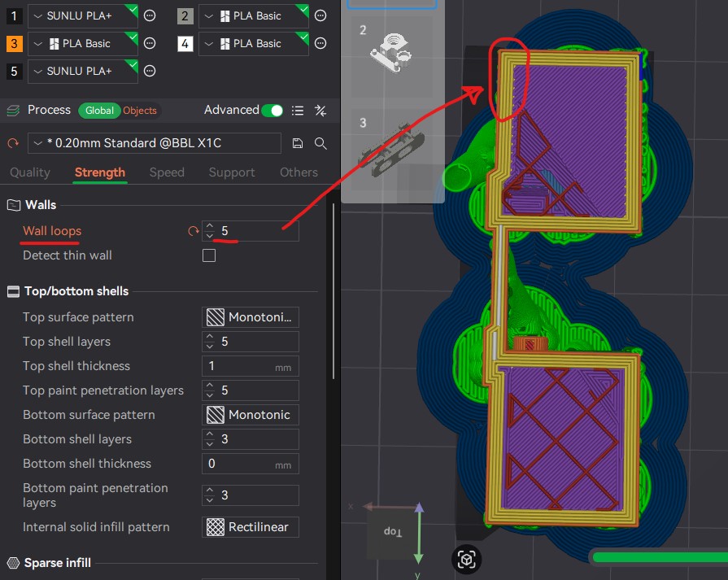Toggle the Advanced mode switch

(272, 111)
